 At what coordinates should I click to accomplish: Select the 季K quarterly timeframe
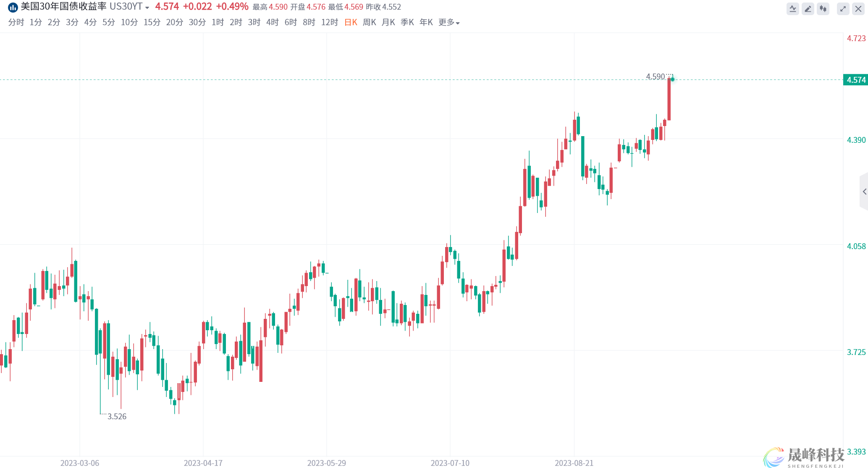[407, 22]
